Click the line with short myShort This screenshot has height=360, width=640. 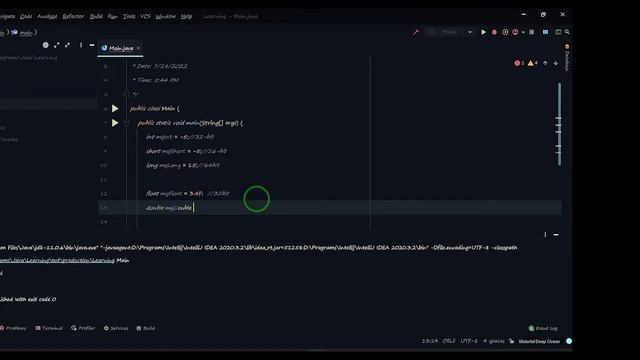tap(187, 151)
